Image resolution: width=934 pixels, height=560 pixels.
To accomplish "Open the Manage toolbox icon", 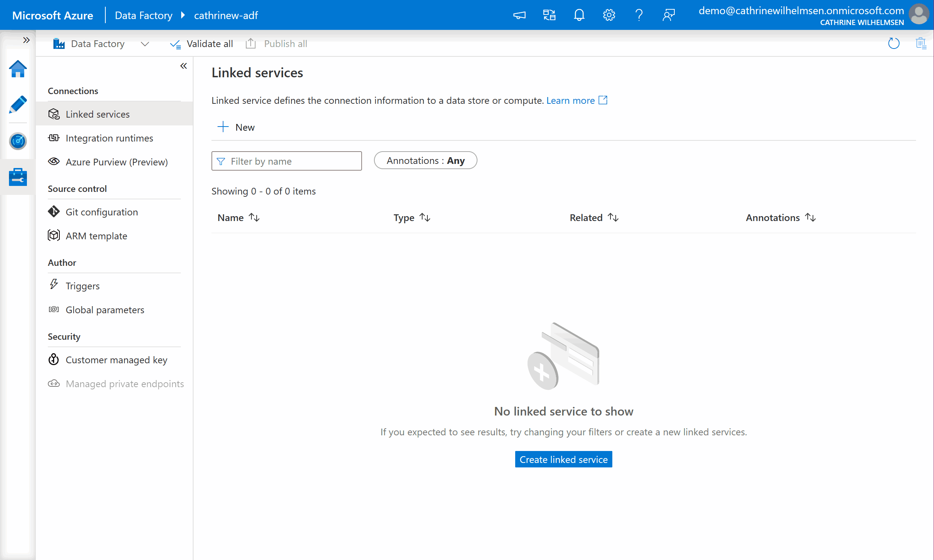I will coord(18,177).
